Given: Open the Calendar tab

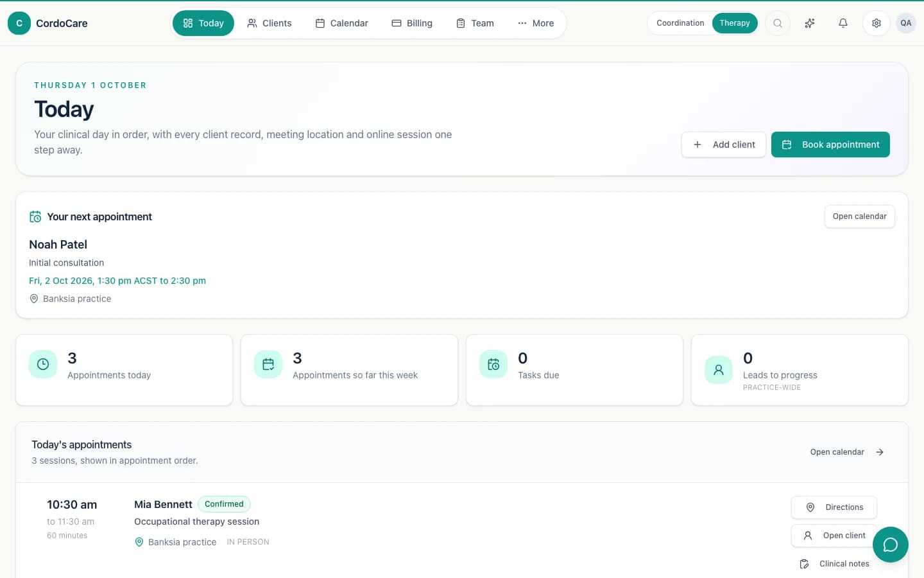Looking at the screenshot, I should click(342, 23).
